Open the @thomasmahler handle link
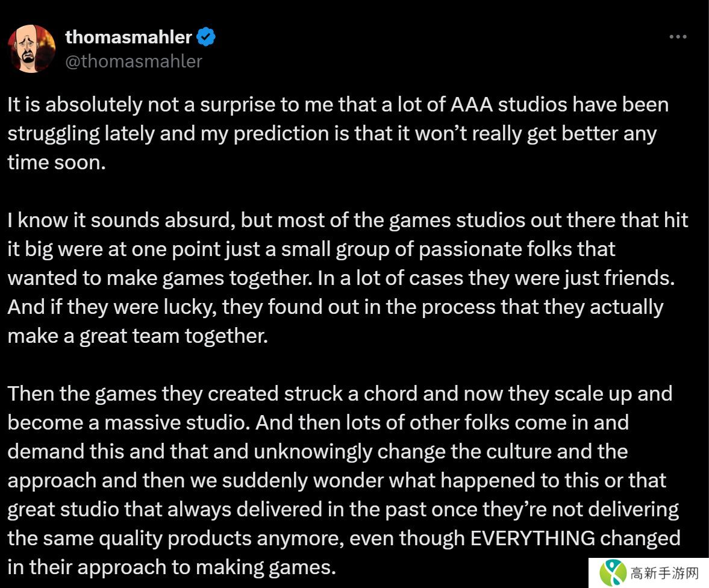Image resolution: width=709 pixels, height=588 pixels. click(133, 61)
